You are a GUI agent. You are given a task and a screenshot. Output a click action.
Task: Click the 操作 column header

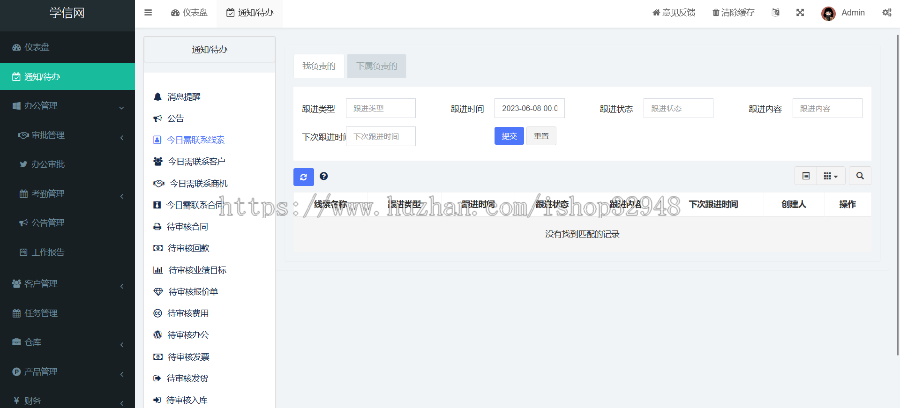click(848, 204)
